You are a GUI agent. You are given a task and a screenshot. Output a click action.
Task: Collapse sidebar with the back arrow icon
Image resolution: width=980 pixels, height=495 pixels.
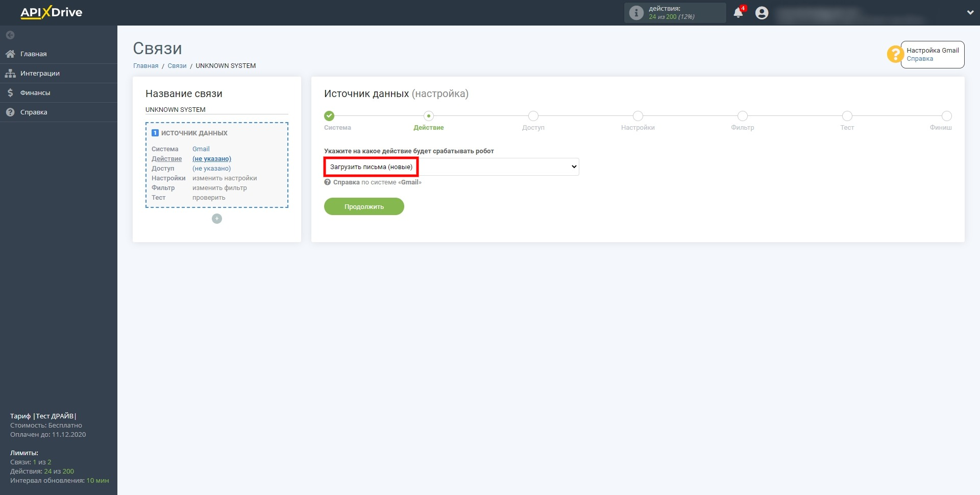tap(10, 35)
